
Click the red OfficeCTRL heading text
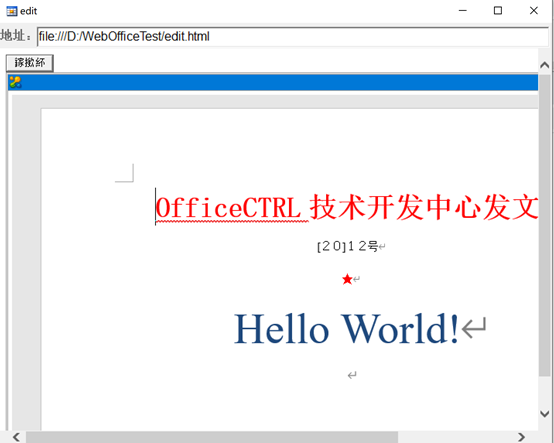pos(228,208)
